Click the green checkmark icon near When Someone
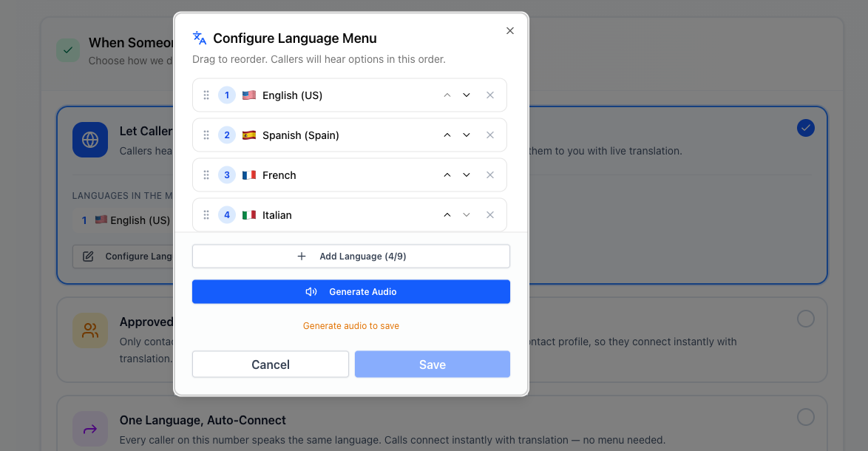 (67, 50)
